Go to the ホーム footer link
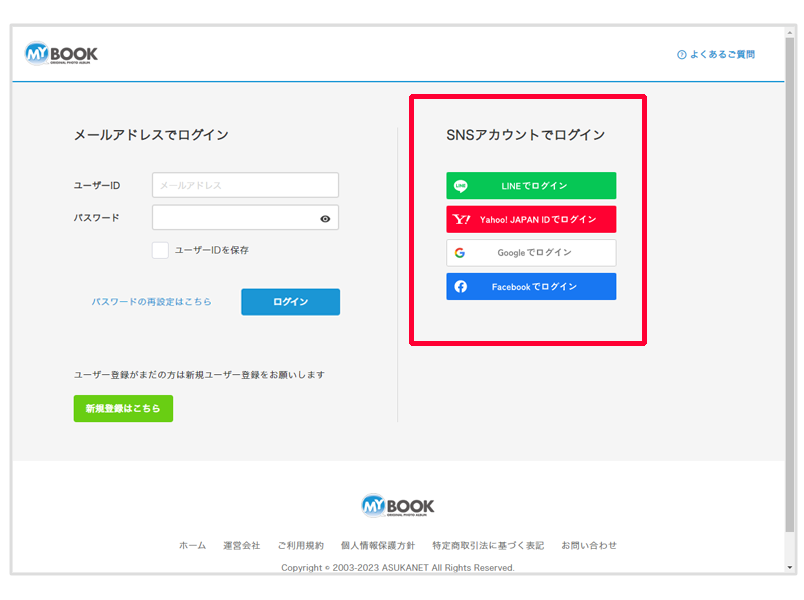 pyautogui.click(x=192, y=546)
